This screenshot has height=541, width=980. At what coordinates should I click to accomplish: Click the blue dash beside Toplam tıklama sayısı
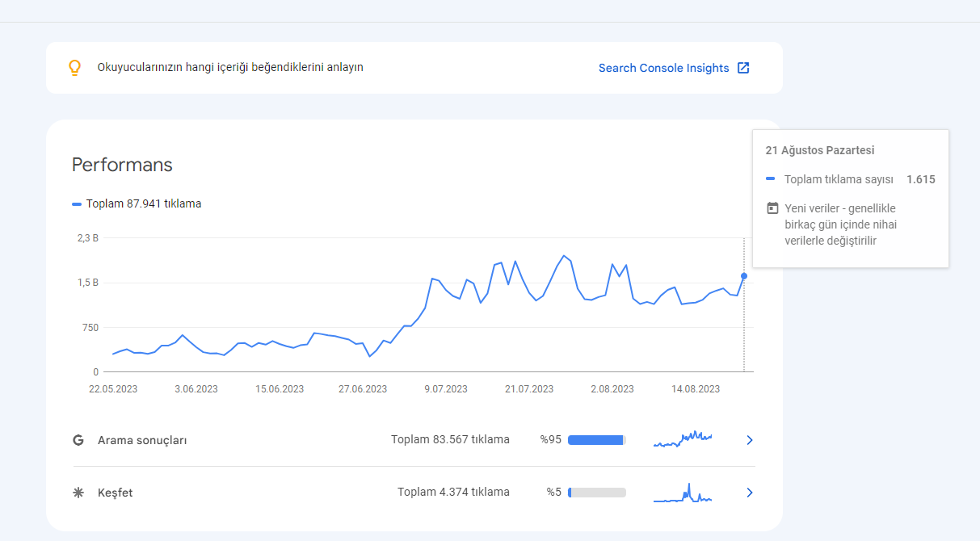click(x=770, y=179)
